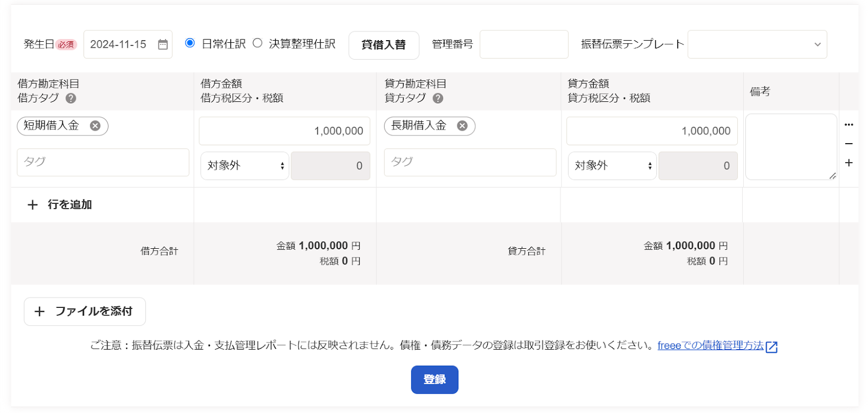Click the 貸方合計 label
This screenshot has width=868, height=413.
526,251
